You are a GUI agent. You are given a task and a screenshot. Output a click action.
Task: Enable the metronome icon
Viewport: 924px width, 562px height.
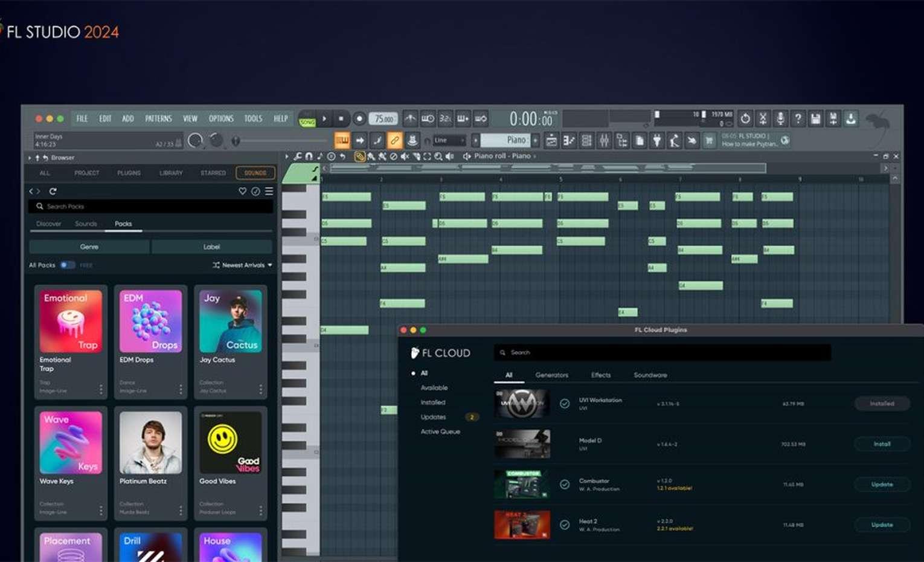pyautogui.click(x=410, y=118)
